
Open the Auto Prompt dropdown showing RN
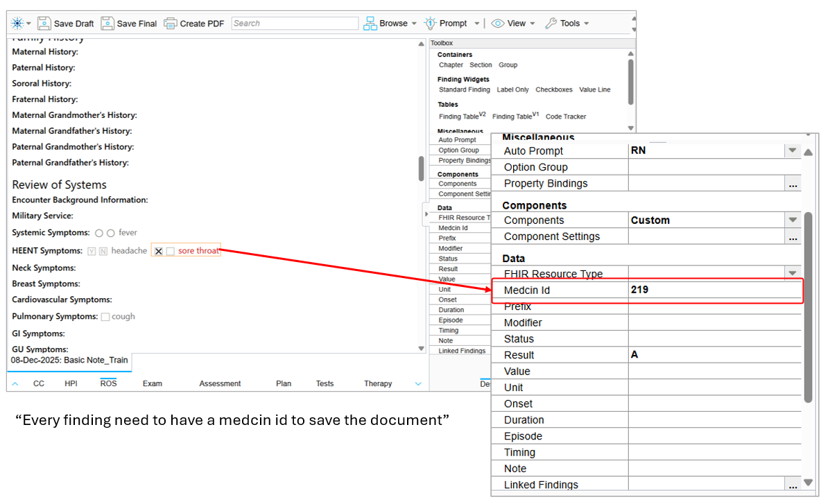coord(792,150)
